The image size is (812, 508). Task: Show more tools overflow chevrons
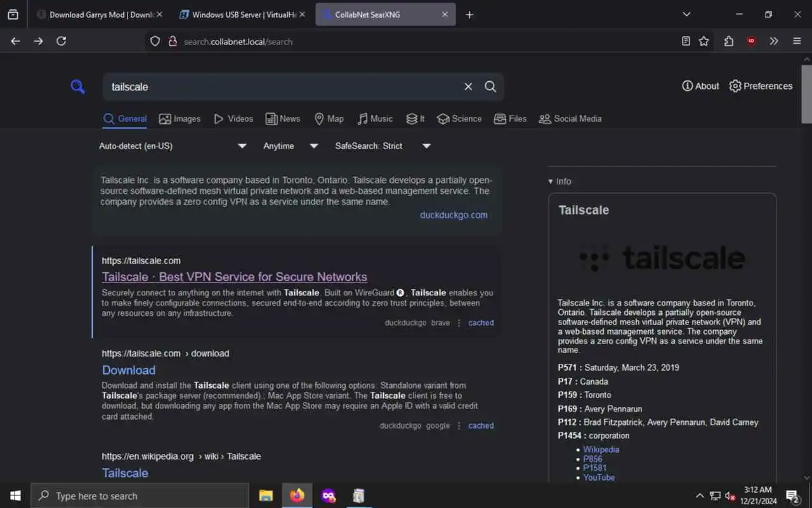tap(774, 41)
